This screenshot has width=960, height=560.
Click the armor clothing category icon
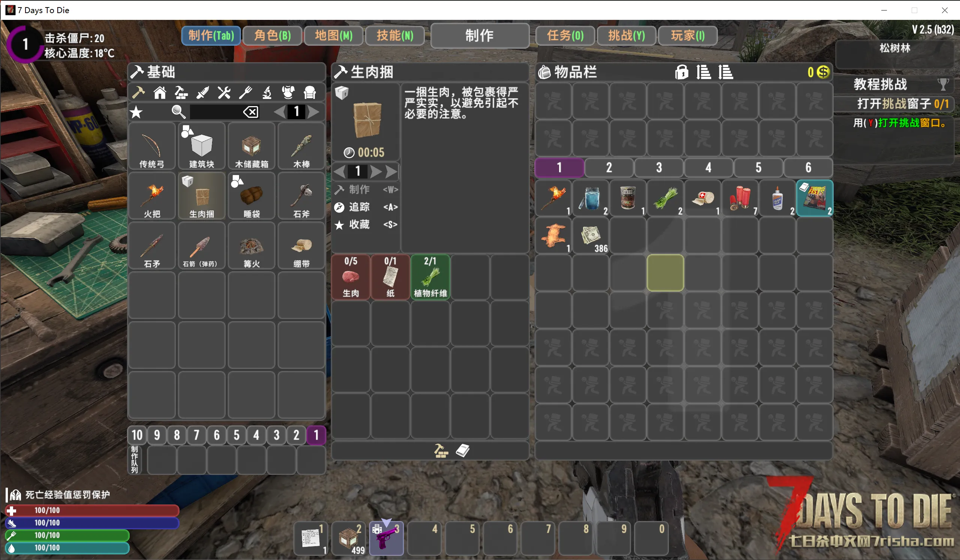(288, 93)
